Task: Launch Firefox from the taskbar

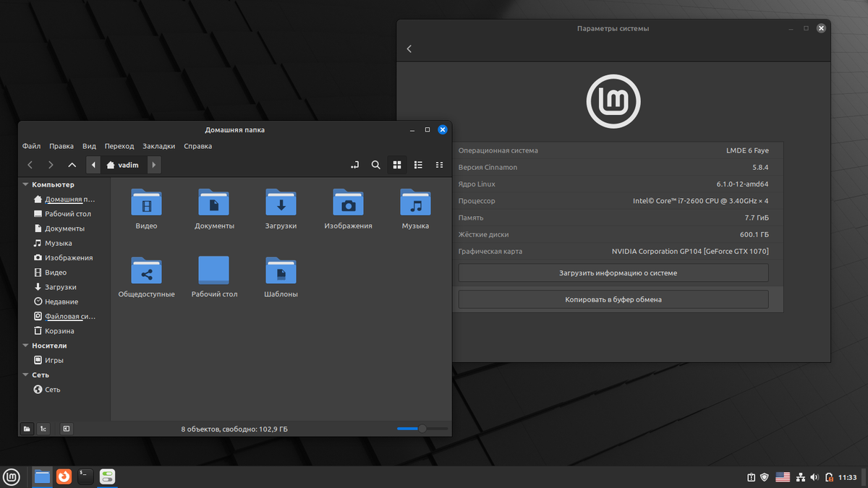Action: tap(64, 476)
